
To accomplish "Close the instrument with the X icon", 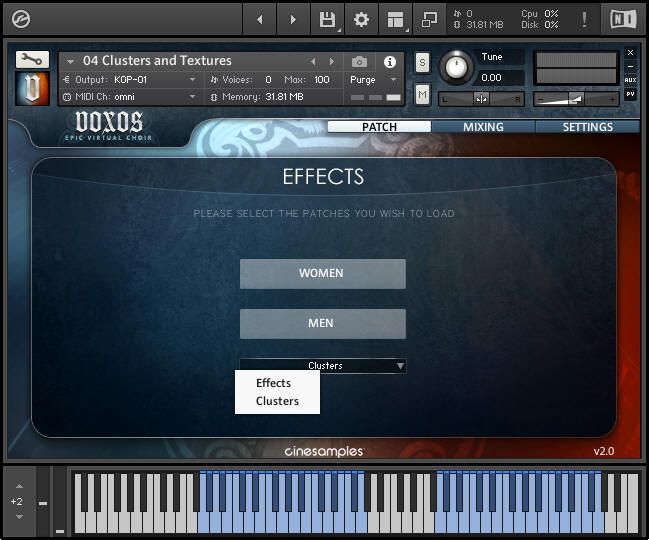I will tap(630, 53).
